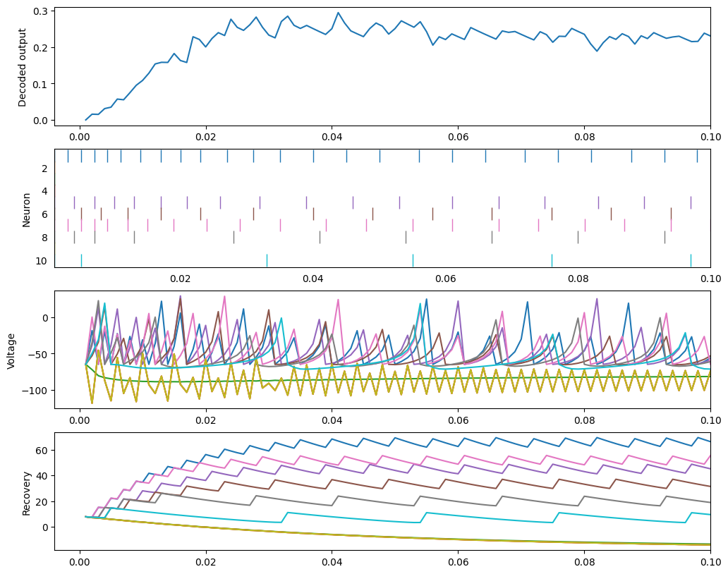Screen dimensions: 728x574
Task: Select the −100 tick on the Voltage axis
Action: coord(35,391)
